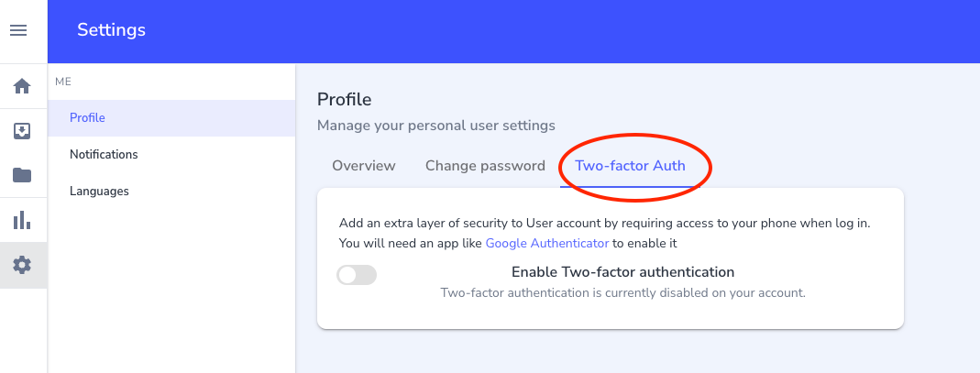
Task: Toggle the Two-factor authentication switch
Action: point(357,274)
